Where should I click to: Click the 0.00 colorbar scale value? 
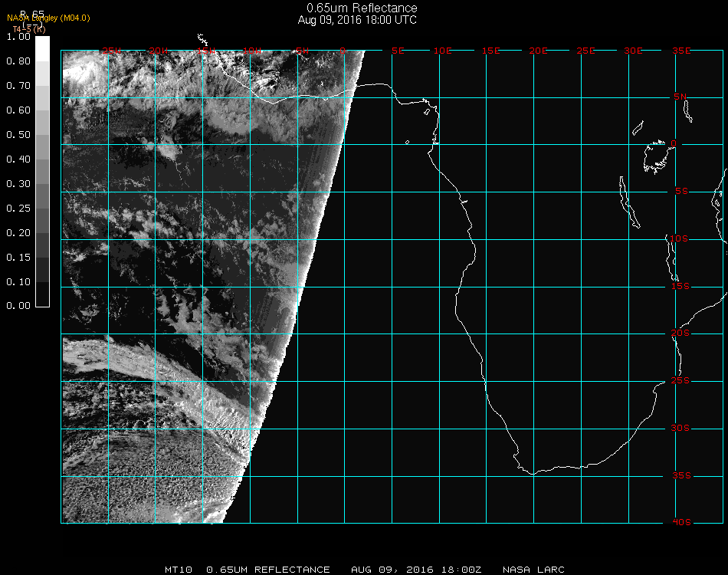tap(18, 306)
